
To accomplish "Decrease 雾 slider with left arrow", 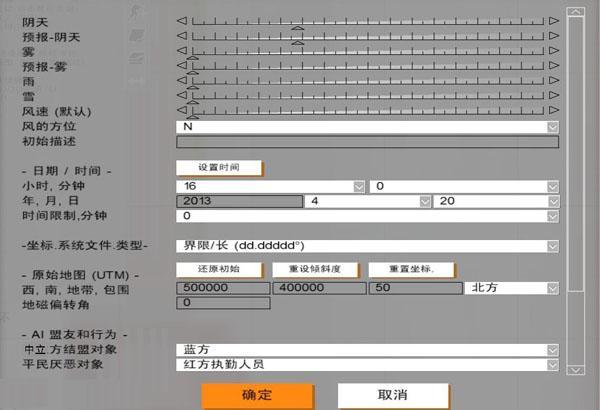I will pos(182,51).
